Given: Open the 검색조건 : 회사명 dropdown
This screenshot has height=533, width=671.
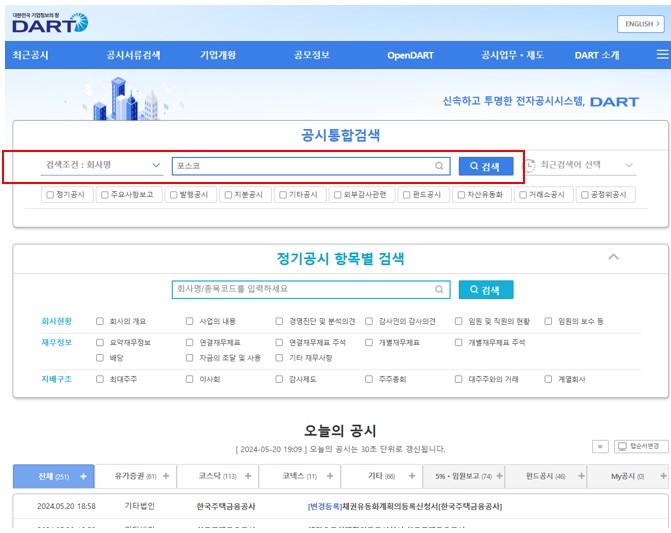Looking at the screenshot, I should tap(102, 166).
